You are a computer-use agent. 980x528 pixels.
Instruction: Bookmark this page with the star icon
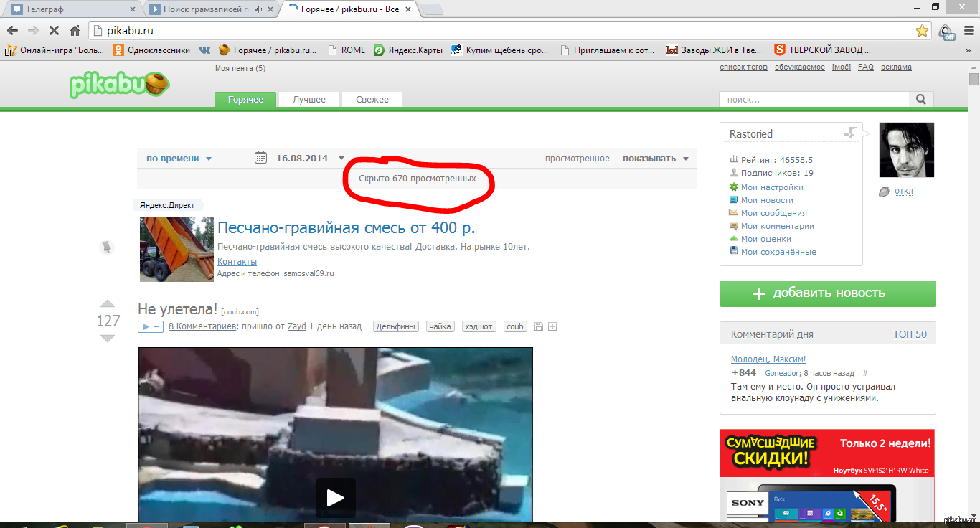click(x=922, y=31)
